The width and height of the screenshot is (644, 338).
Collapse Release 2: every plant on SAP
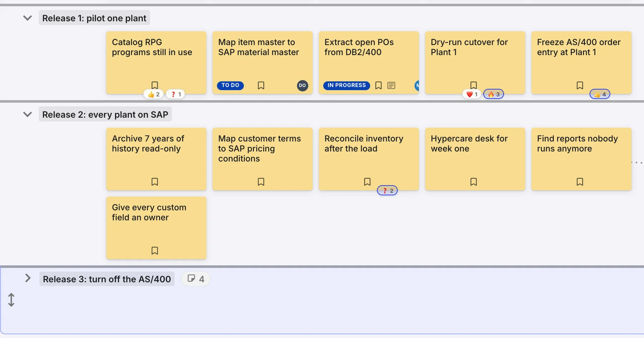28,115
